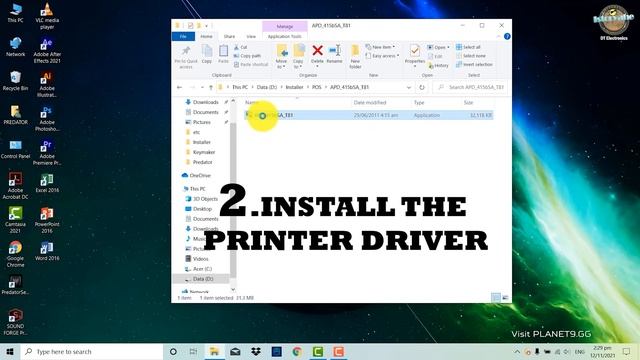Click Invert selection in the ribbon
The image size is (640, 360).
(474, 64)
